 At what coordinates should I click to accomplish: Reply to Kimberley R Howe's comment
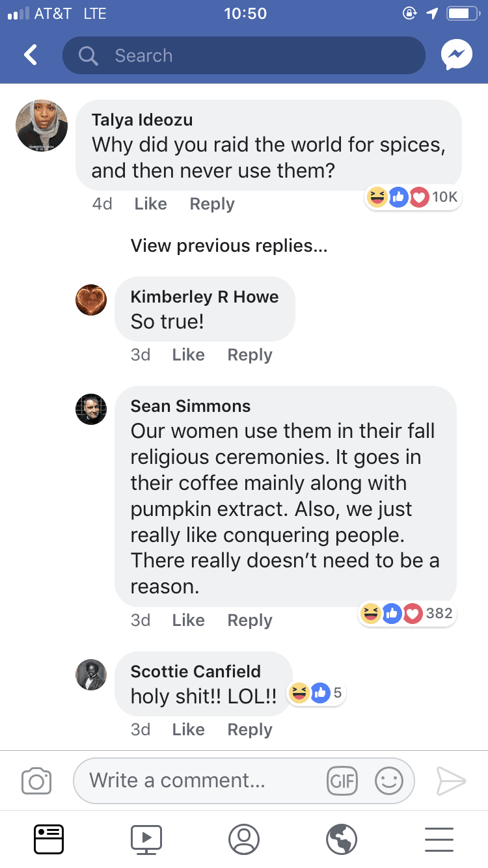pos(250,355)
